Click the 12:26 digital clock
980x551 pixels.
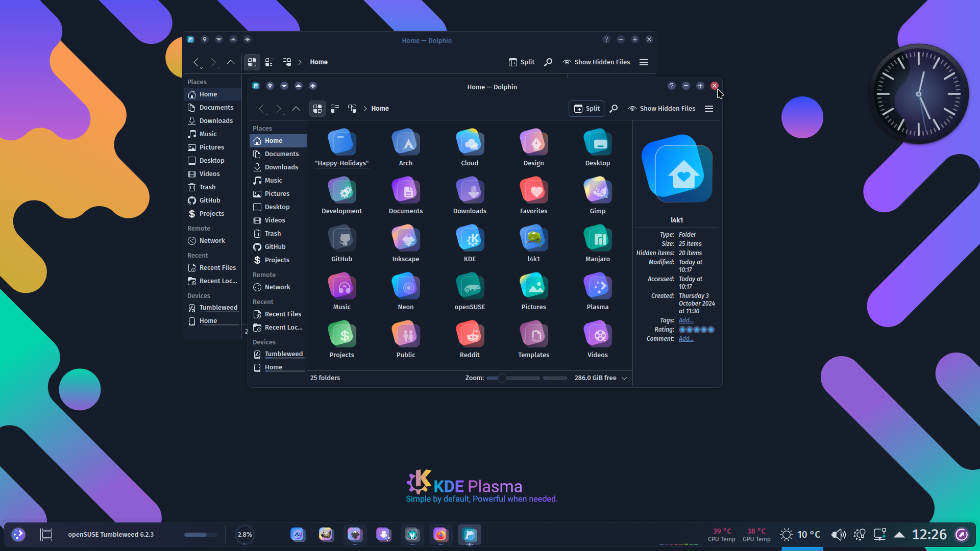[929, 535]
